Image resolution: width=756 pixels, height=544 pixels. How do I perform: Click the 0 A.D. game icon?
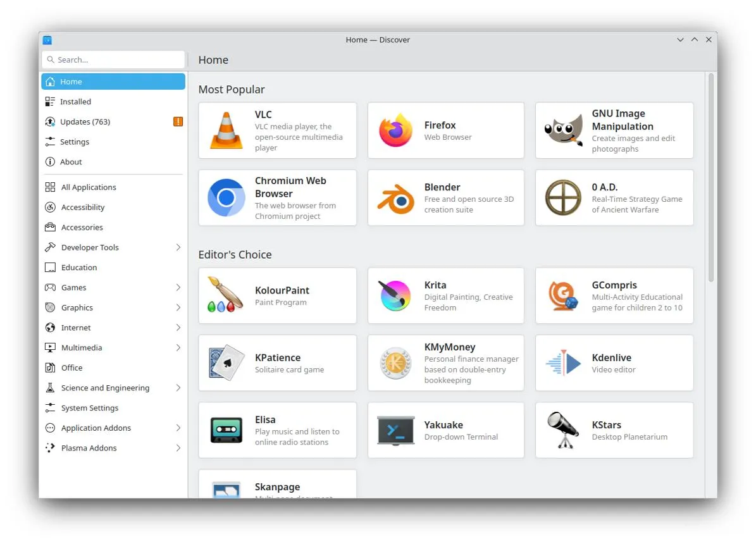[563, 197]
